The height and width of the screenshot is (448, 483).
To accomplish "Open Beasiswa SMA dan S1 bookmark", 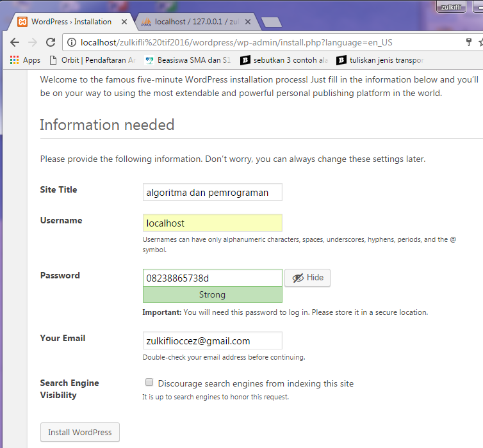I will (188, 60).
